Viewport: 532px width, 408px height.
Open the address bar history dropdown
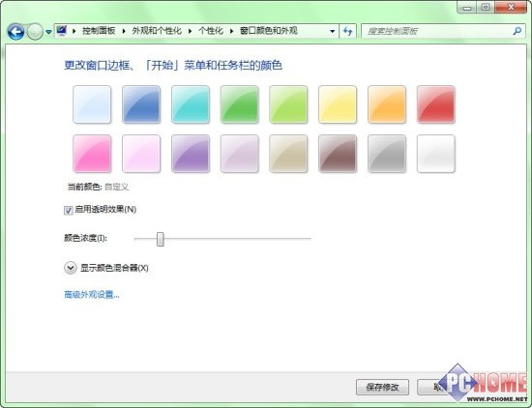[x=332, y=31]
